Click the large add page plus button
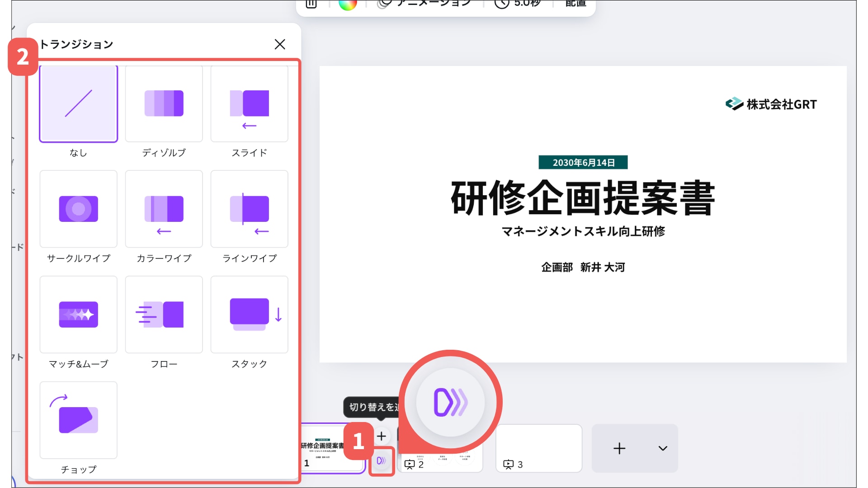Viewport: 868px width, 488px height. (619, 448)
